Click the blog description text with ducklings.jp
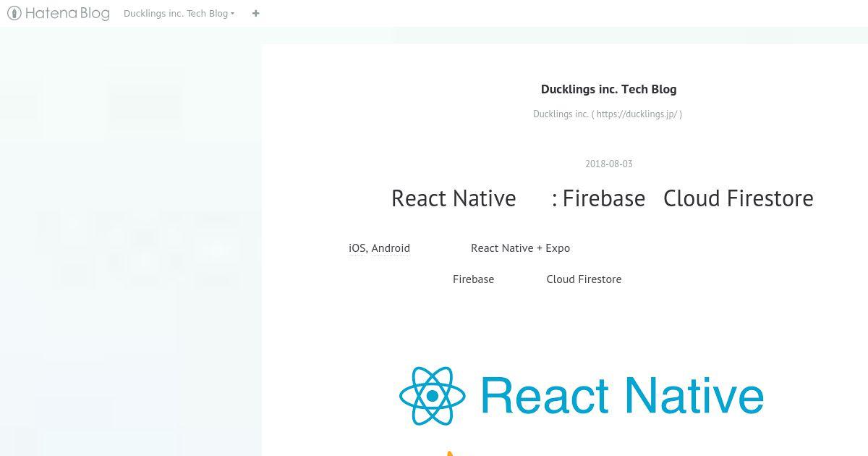This screenshot has height=456, width=868. tap(608, 114)
